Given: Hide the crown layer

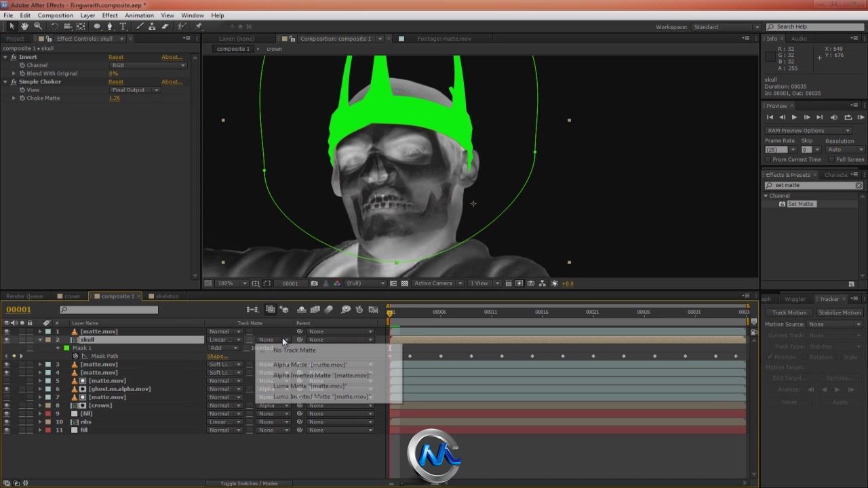Looking at the screenshot, I should coord(6,405).
